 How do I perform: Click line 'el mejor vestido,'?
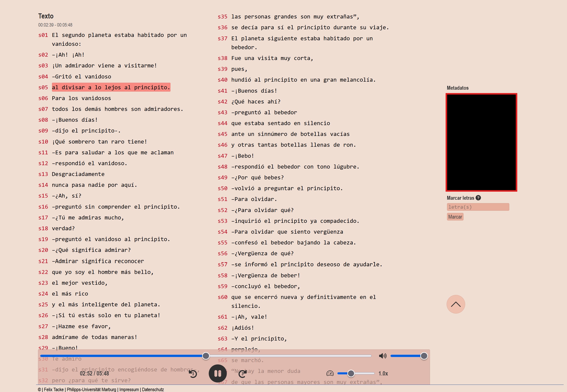click(80, 283)
